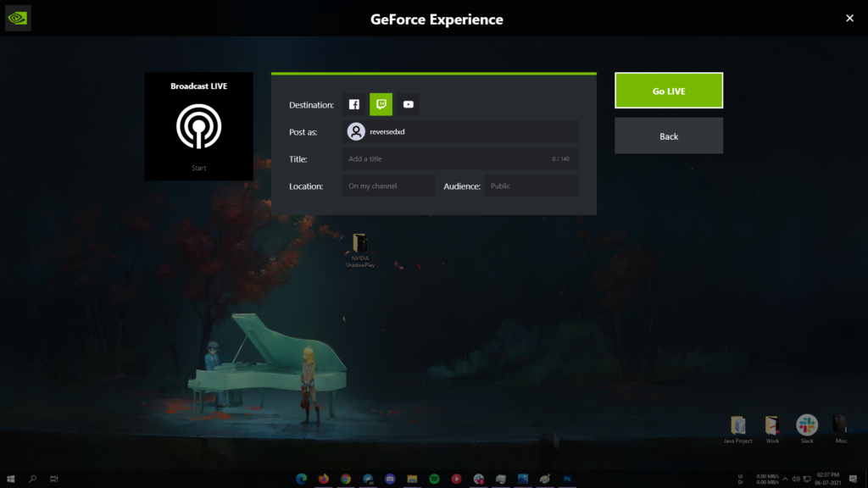This screenshot has width=868, height=488.
Task: Open the Audience dropdown
Action: click(531, 186)
